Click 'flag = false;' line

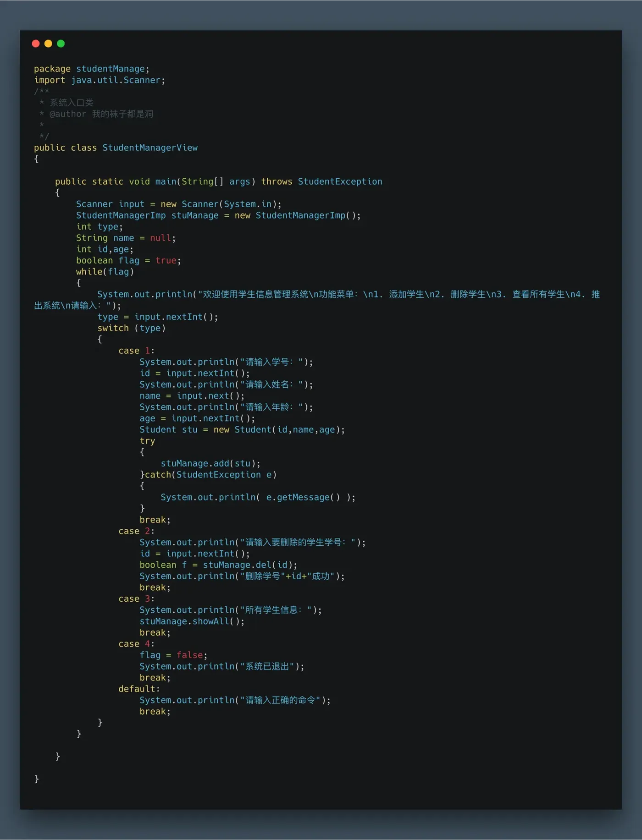click(x=174, y=655)
